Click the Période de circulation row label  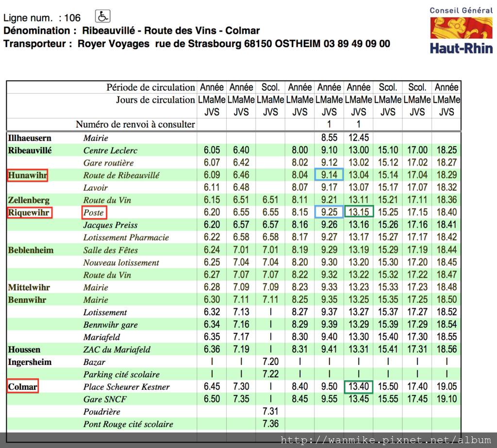pos(150,87)
